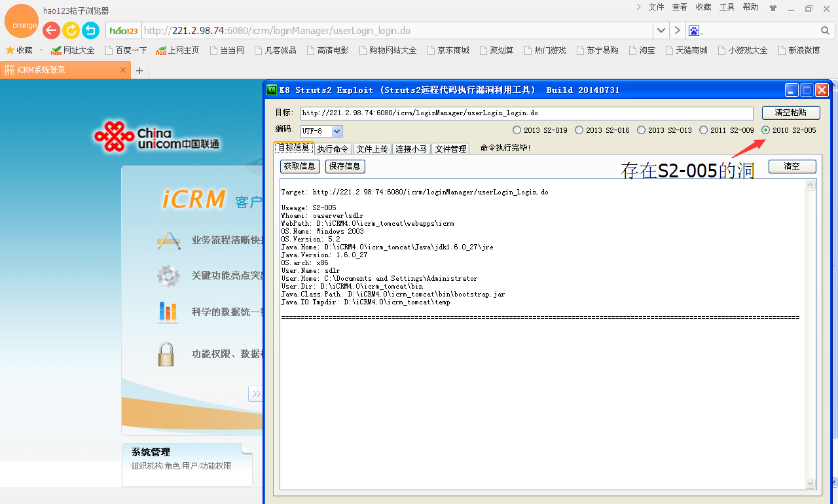Close the iCRM系统登录 browser tab
This screenshot has width=838, height=504.
coord(123,70)
